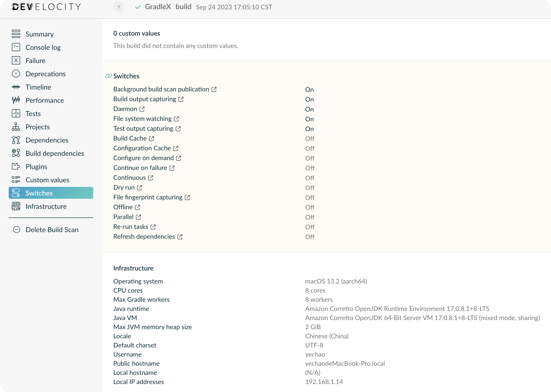Click the Deprecations warning icon
551x392 pixels.
click(16, 74)
